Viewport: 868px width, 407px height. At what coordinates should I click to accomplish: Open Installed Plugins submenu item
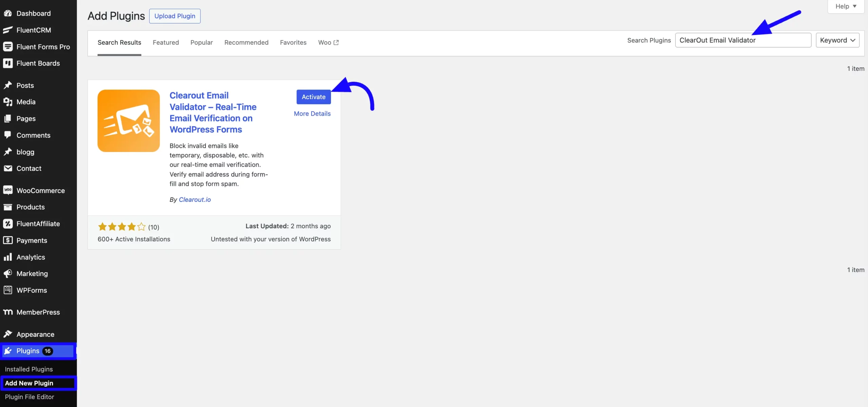point(29,369)
